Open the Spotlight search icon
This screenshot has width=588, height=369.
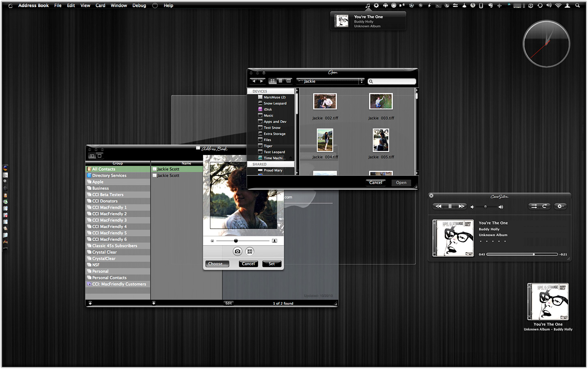pos(577,5)
